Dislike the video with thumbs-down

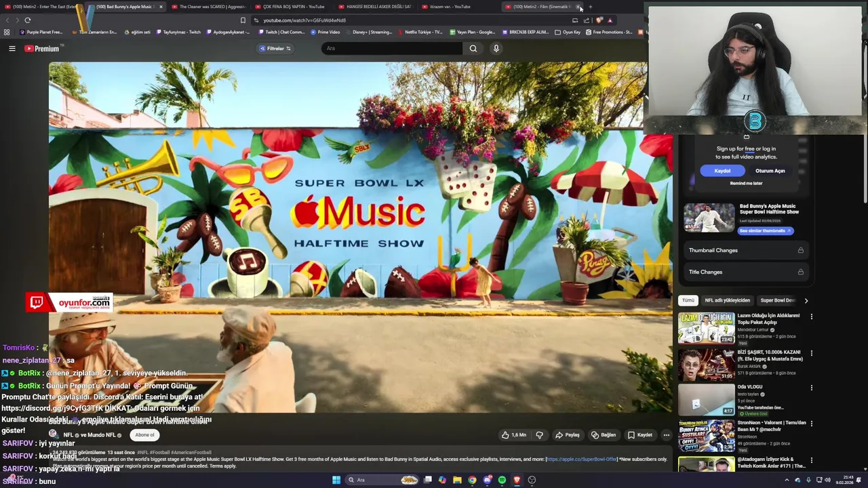point(539,435)
